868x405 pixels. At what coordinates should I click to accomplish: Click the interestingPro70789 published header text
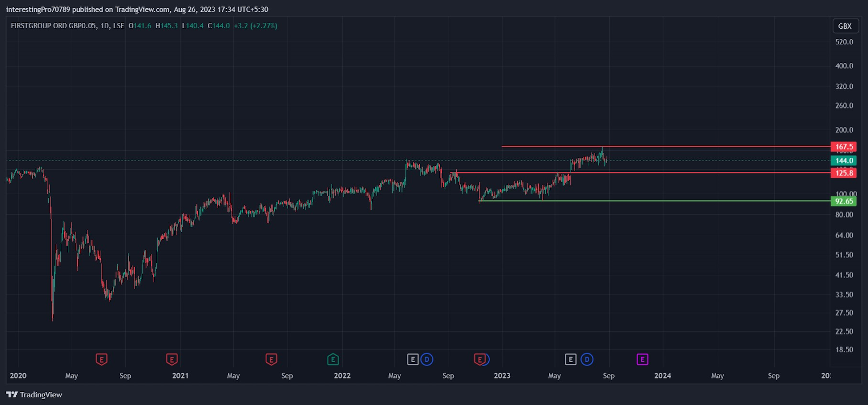point(137,9)
